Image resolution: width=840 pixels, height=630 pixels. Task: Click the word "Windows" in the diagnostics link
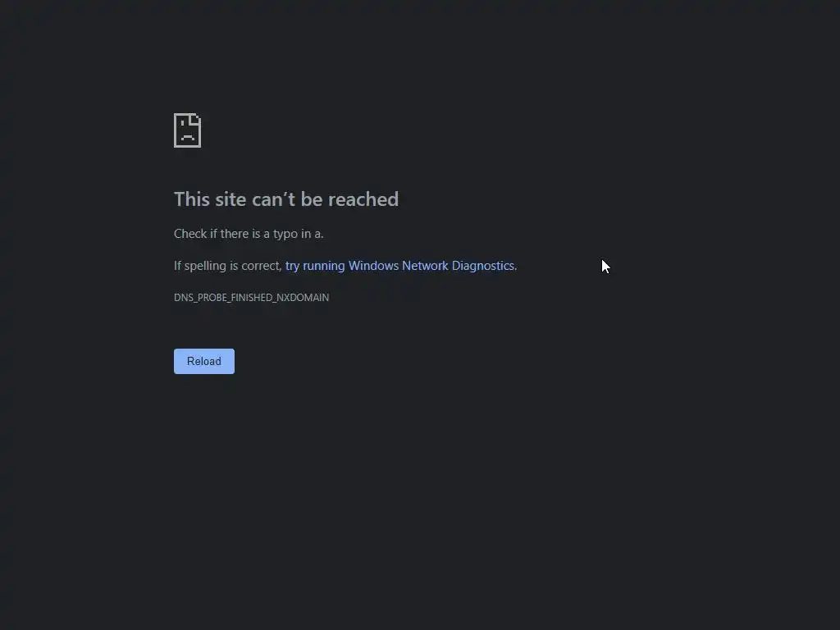(373, 266)
